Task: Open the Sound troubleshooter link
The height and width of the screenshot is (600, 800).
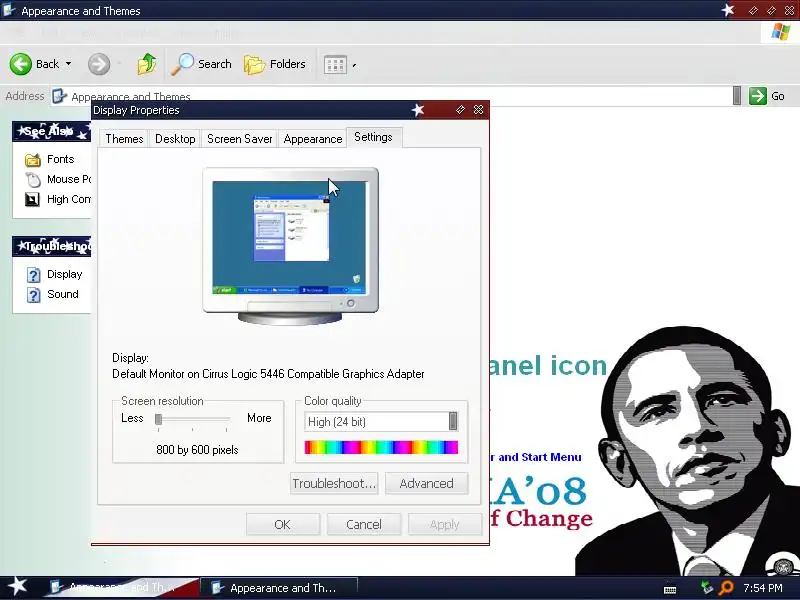Action: click(63, 294)
